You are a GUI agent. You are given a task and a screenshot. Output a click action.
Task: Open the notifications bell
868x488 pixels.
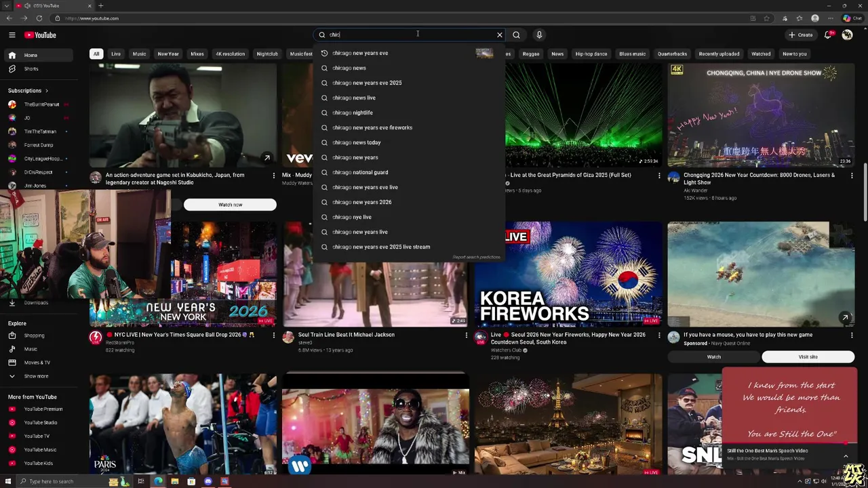828,35
